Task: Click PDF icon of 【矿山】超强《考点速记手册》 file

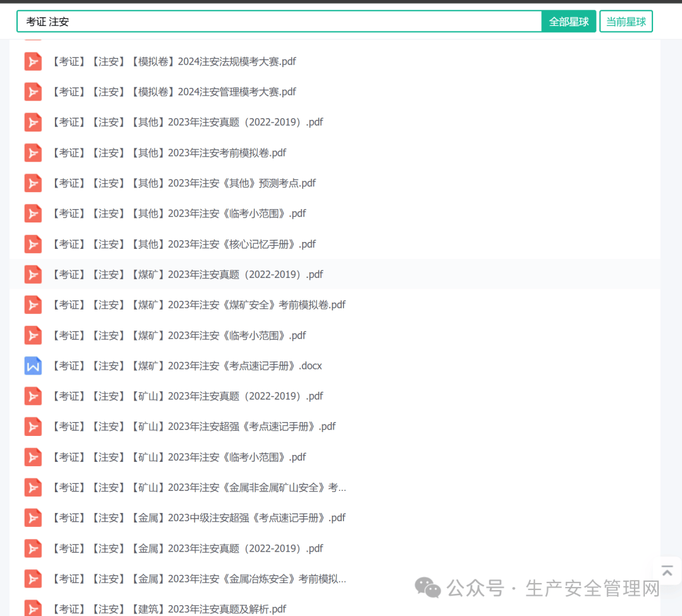Action: click(x=33, y=426)
